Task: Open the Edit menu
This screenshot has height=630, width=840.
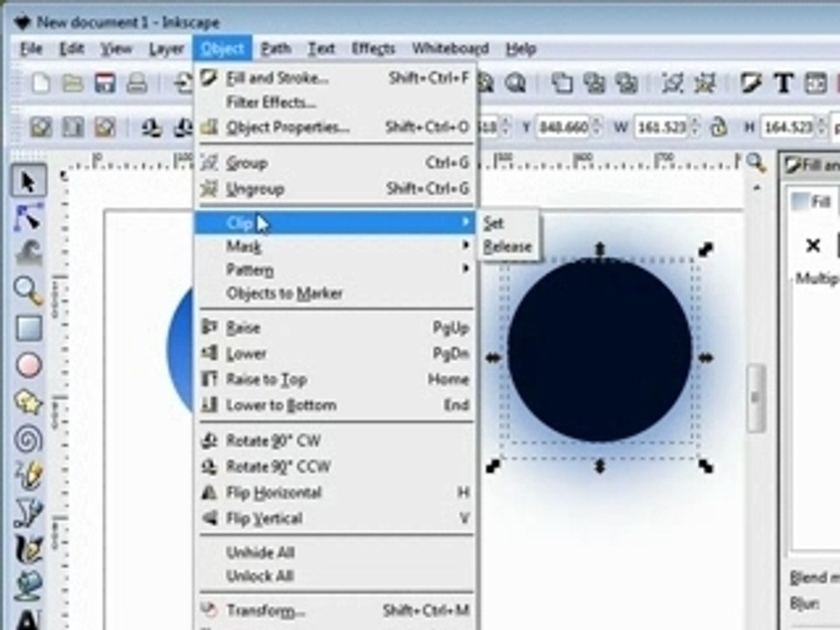Action: click(72, 49)
